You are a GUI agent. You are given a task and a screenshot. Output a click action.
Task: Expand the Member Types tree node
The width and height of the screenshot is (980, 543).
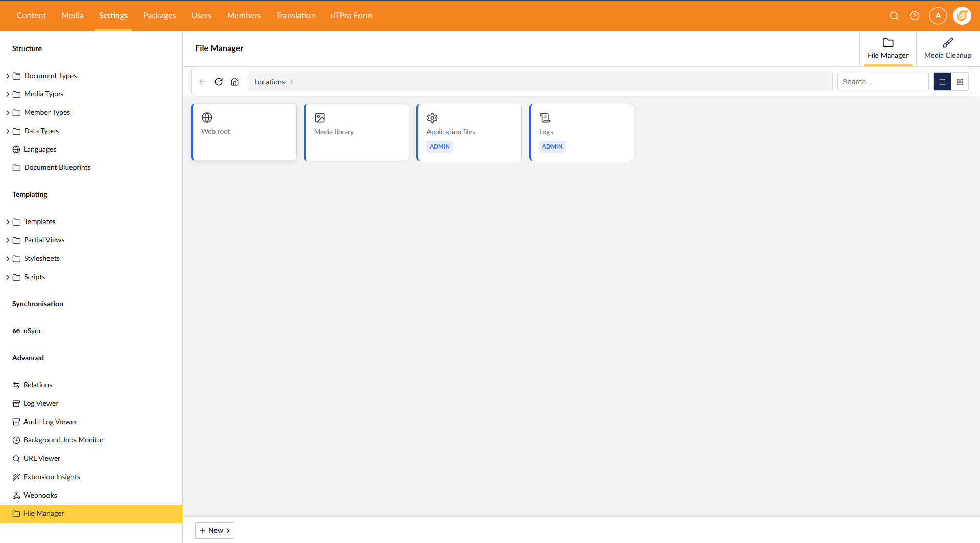click(8, 113)
